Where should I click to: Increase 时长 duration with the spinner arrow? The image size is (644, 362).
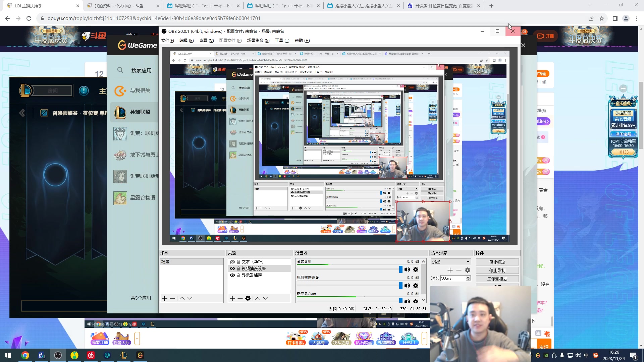pyautogui.click(x=468, y=277)
